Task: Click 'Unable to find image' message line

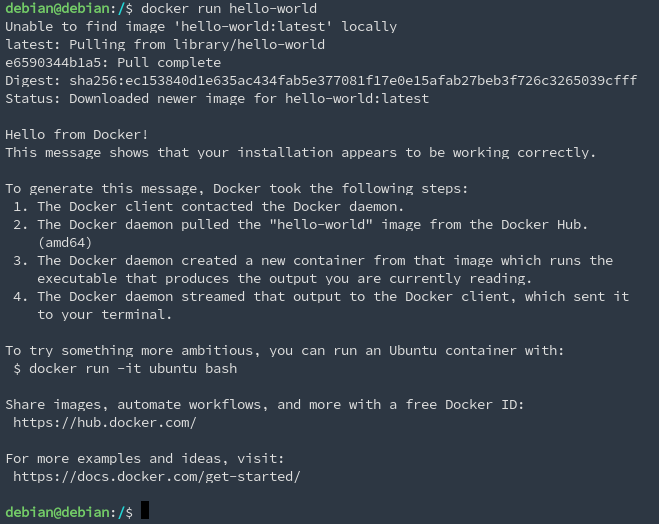Action: click(201, 26)
